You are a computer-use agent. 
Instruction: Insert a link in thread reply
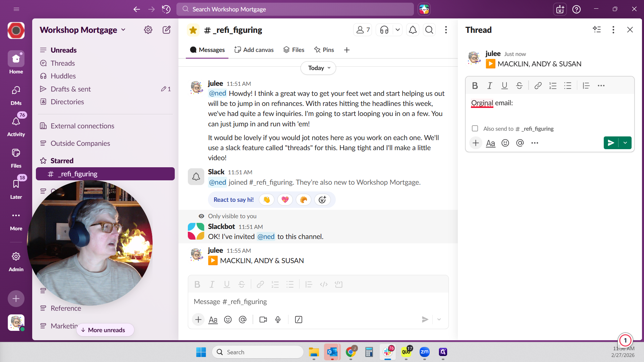pyautogui.click(x=538, y=86)
